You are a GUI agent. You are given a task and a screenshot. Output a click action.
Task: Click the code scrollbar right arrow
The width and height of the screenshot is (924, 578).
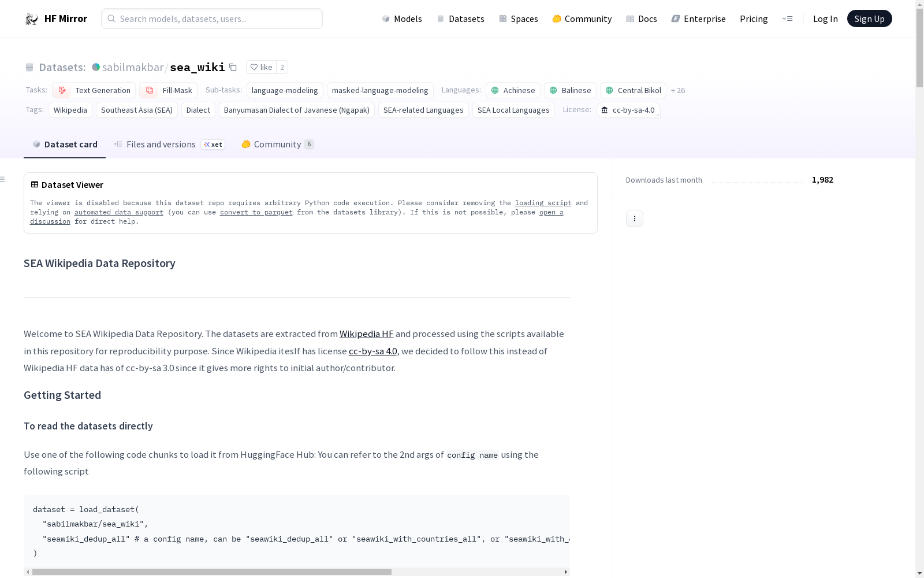click(x=566, y=572)
